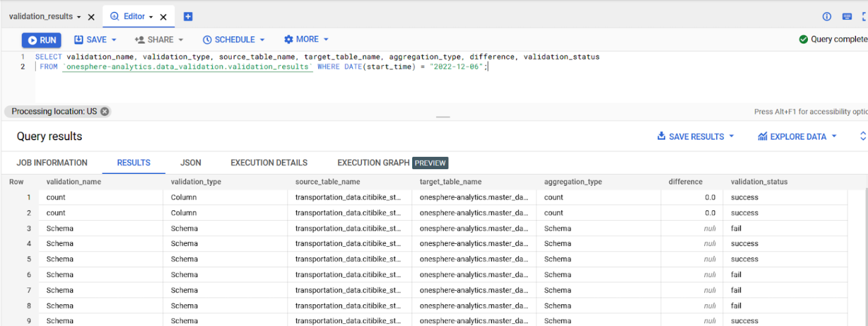Open the EXECUTION GRAPH preview tab
This screenshot has width=868, height=326.
[392, 163]
